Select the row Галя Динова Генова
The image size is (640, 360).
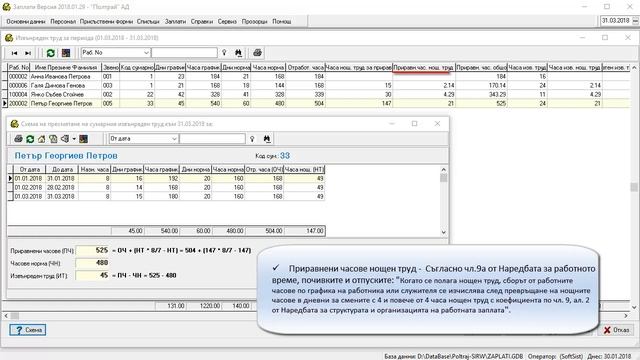pos(319,85)
